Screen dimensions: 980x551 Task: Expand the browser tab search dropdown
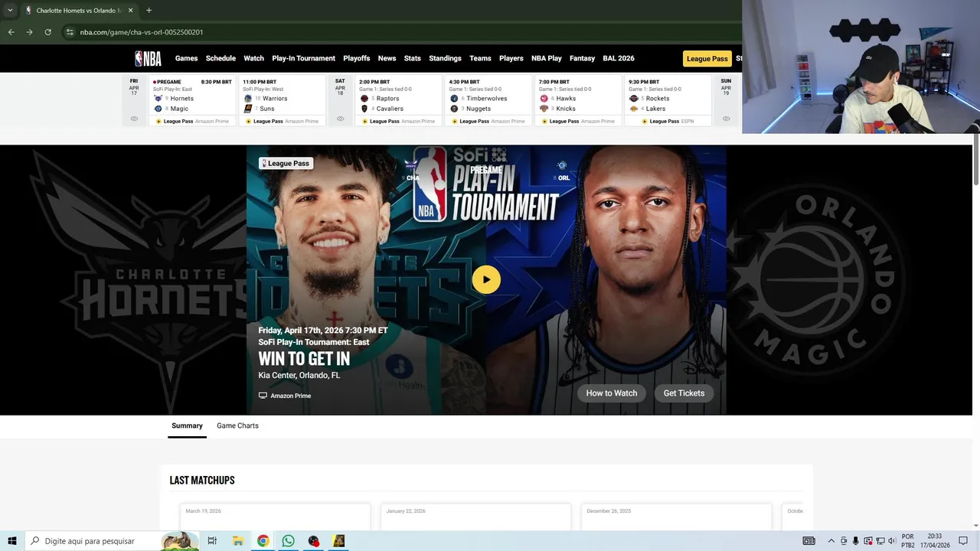[10, 10]
